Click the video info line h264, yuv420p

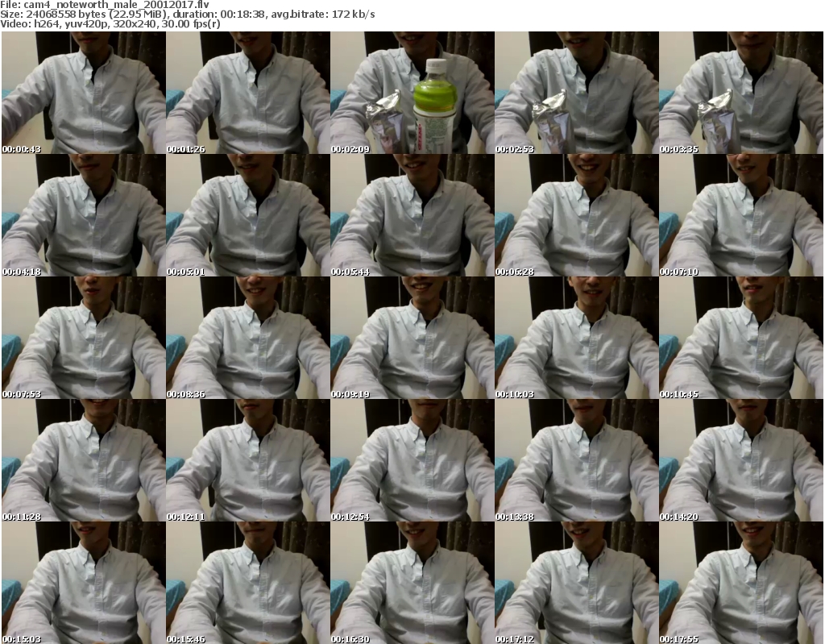pos(110,23)
